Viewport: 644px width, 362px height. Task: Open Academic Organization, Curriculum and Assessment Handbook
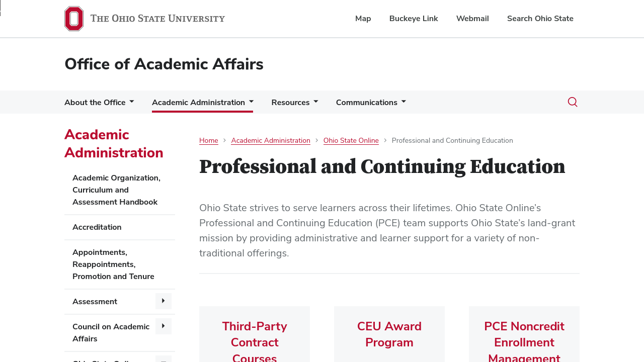(116, 190)
